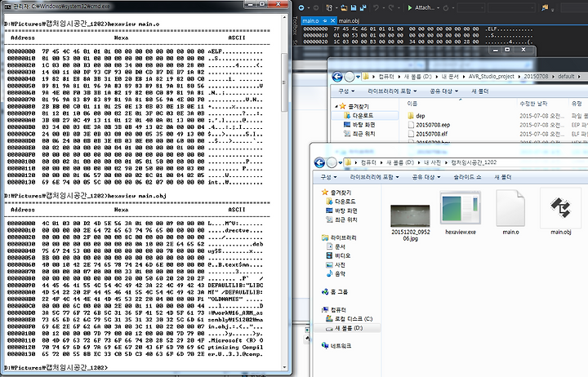Screen dimensions: 588x377
Task: Click the Save floppy icon in Visual Studio
Action: (354, 7)
